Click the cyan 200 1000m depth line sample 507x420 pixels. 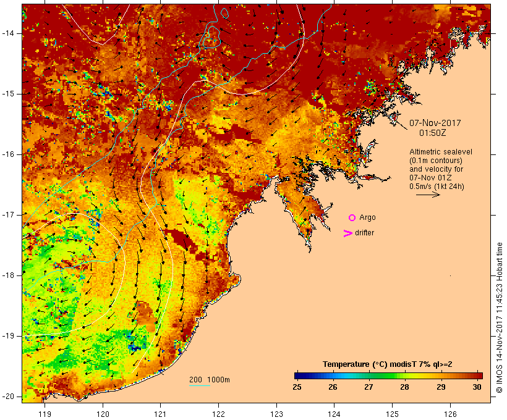click(x=200, y=385)
